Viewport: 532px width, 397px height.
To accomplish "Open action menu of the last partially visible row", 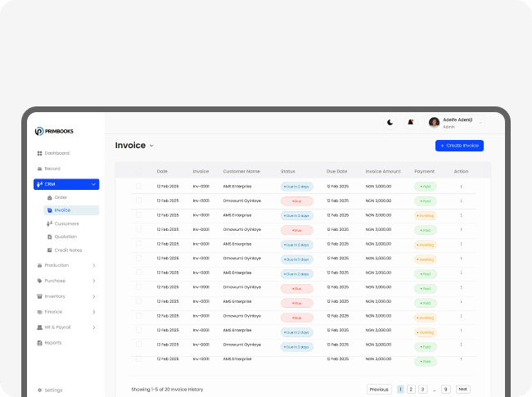I will (x=461, y=359).
